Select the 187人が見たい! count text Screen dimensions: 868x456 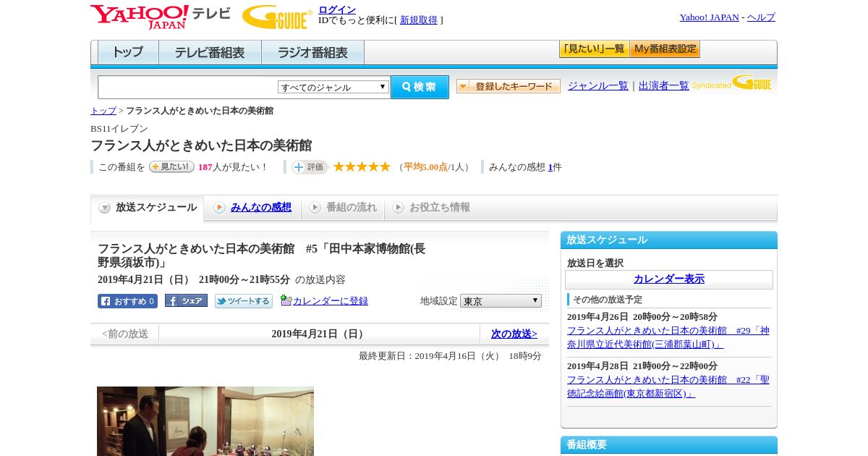(x=232, y=167)
